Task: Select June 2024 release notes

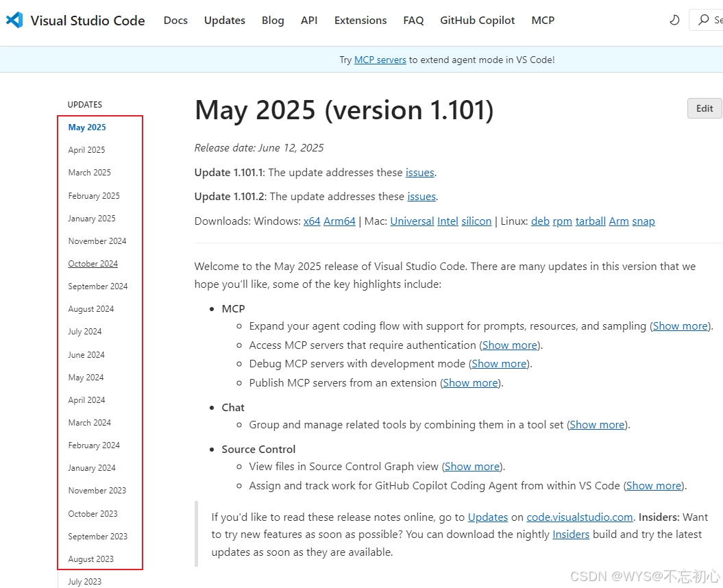Action: coord(86,355)
